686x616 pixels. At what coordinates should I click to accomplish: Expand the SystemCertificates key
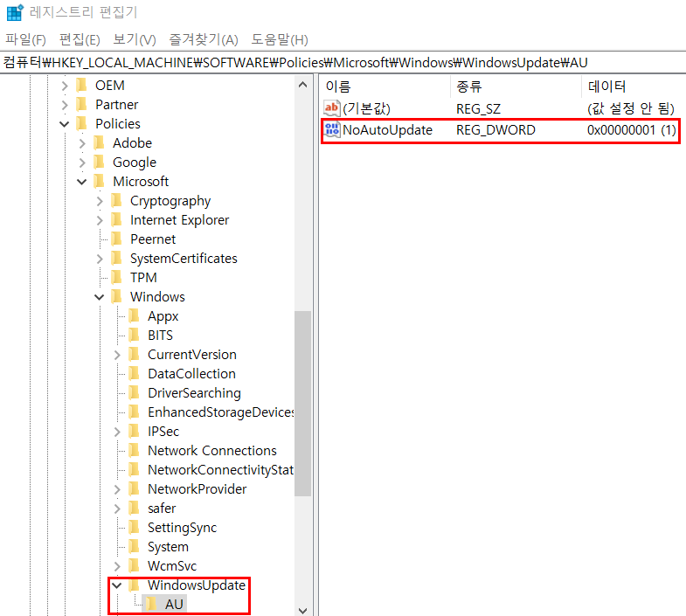[100, 259]
